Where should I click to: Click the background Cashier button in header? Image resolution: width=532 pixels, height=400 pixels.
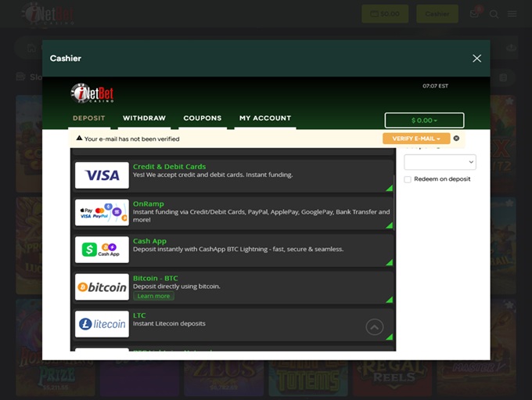coord(437,14)
